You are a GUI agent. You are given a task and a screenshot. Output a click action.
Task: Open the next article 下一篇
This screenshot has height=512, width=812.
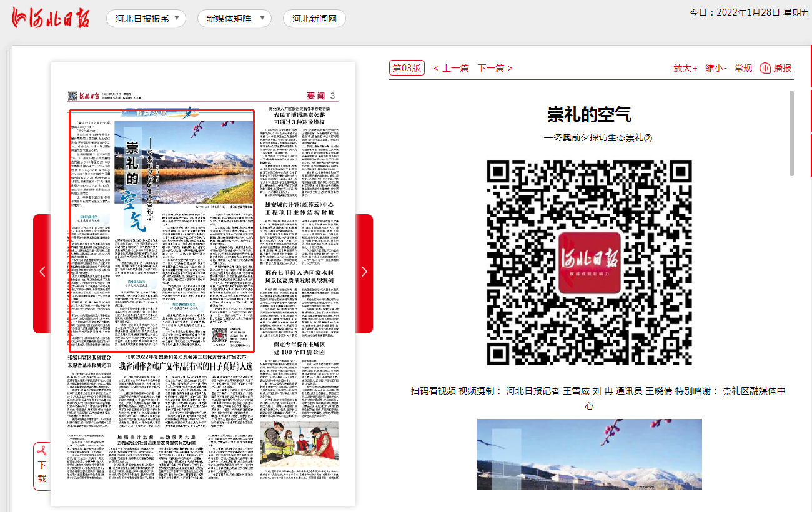[x=495, y=68]
